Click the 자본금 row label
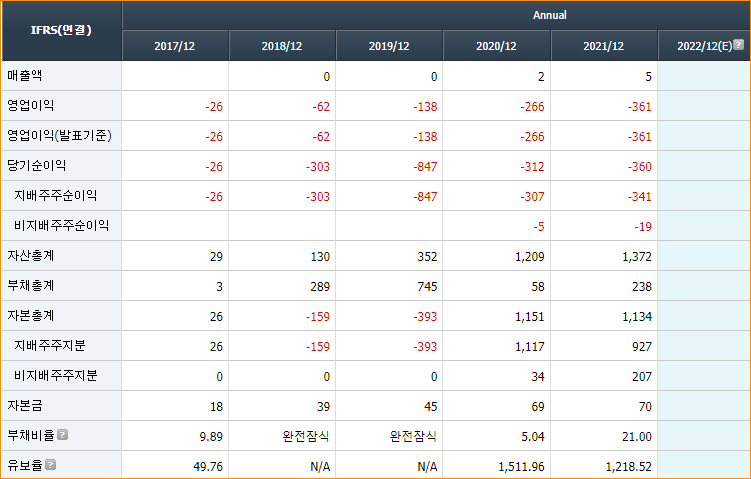This screenshot has height=479, width=751. [24, 405]
